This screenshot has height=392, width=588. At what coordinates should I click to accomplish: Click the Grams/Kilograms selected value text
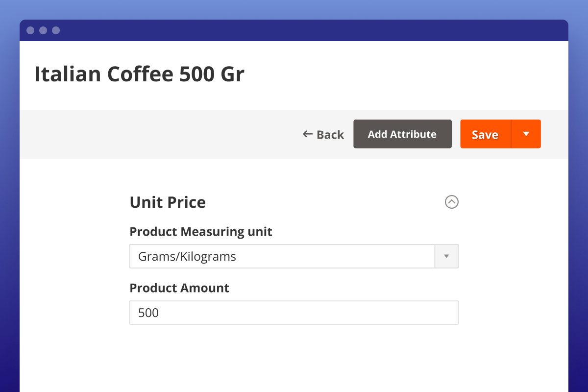pyautogui.click(x=188, y=256)
